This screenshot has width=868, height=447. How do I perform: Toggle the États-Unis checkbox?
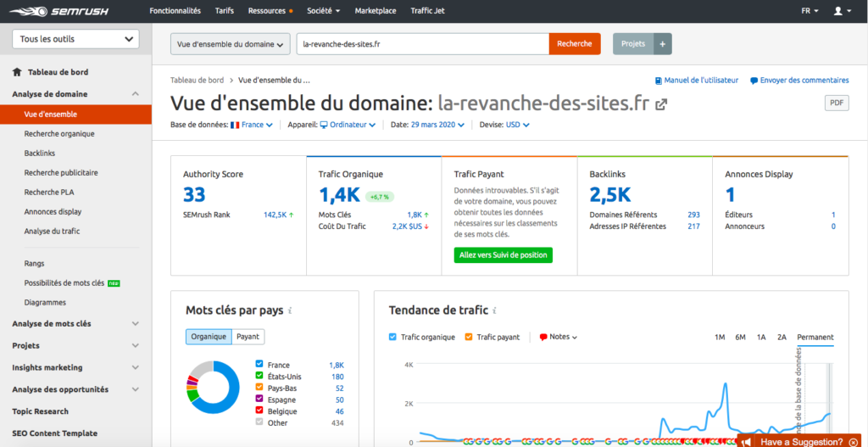tap(259, 376)
